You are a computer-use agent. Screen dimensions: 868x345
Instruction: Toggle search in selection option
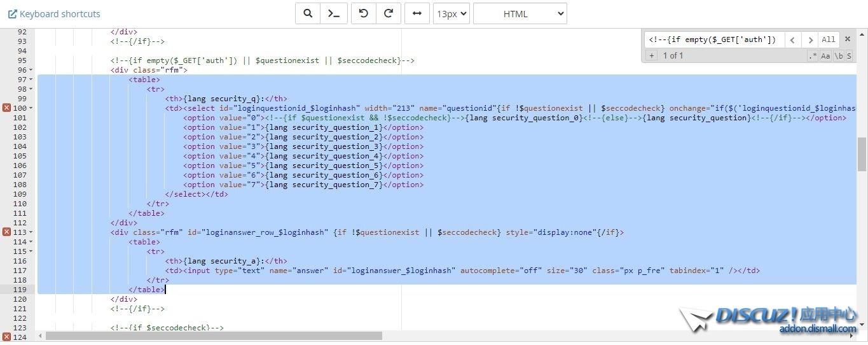tap(849, 56)
